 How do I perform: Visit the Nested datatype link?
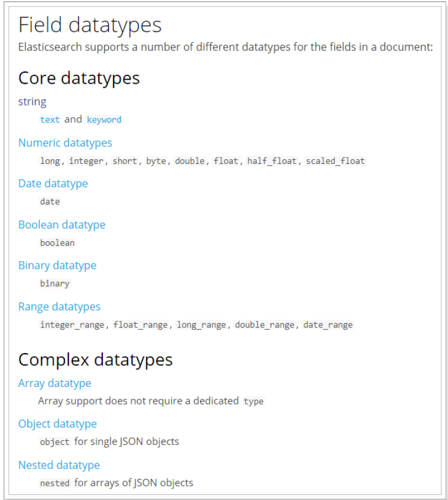click(58, 465)
